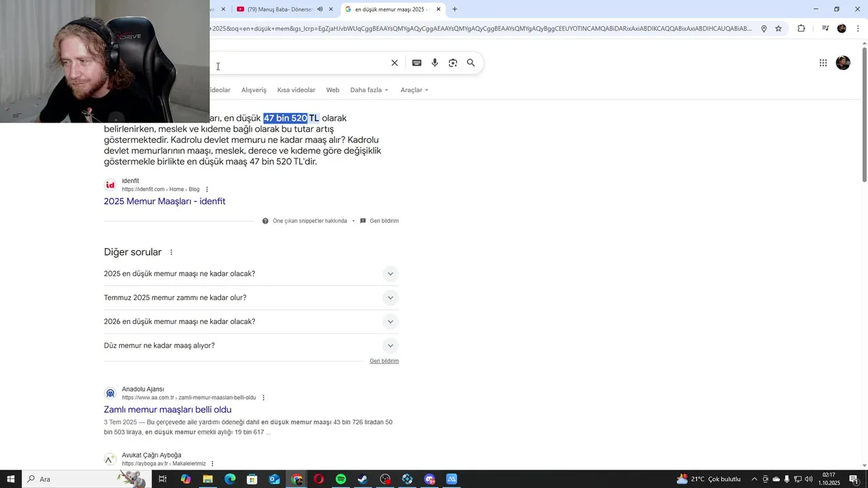
Task: Open options for Avukat Çağrı Ayboğa result
Action: click(212, 464)
